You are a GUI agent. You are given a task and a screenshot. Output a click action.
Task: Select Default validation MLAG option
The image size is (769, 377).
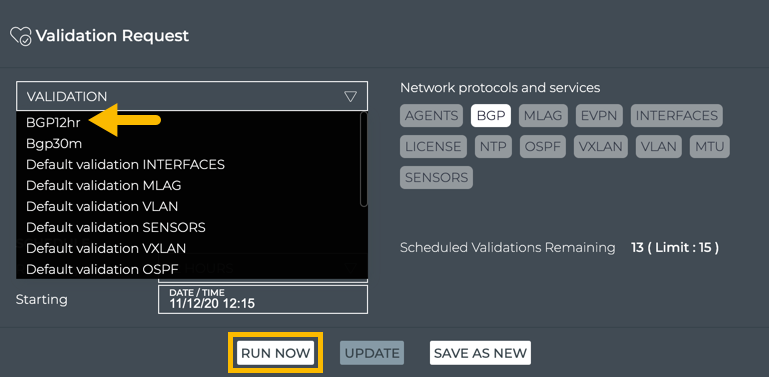(x=103, y=185)
